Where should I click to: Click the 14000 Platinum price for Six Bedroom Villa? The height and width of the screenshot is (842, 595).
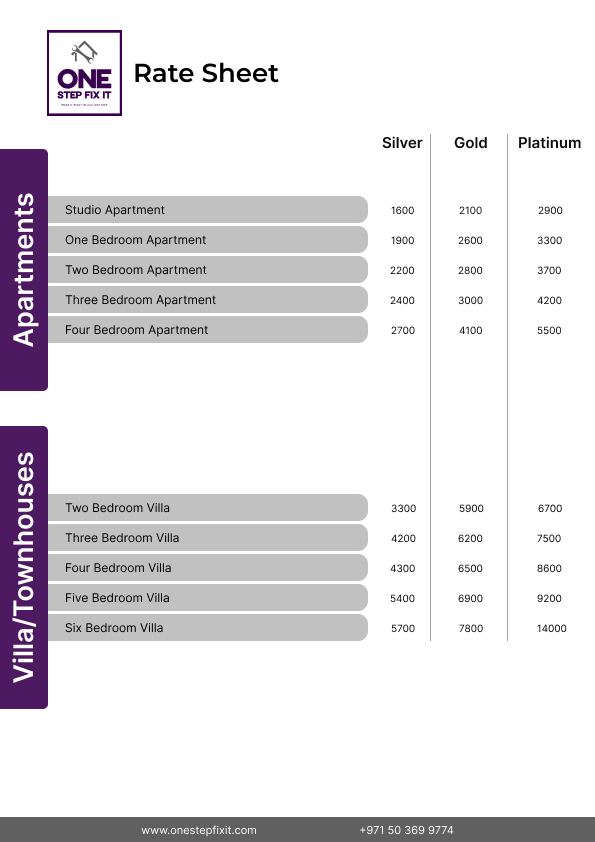coord(552,628)
